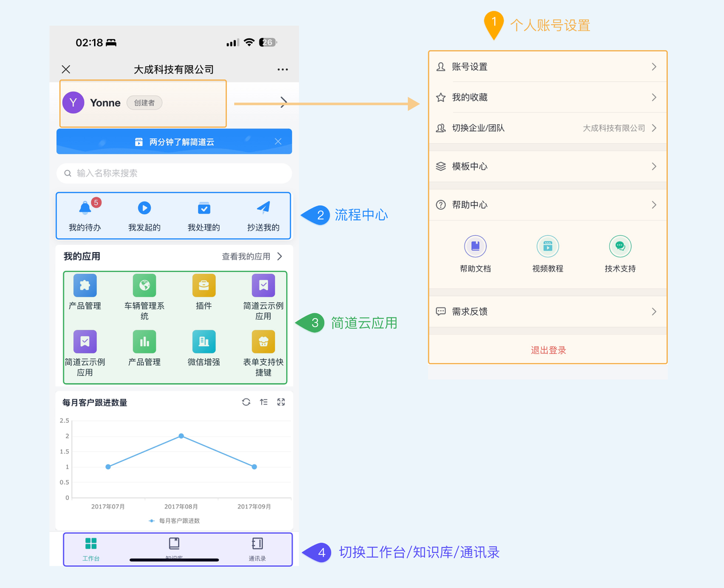Refresh the 每月客户跟进数量 chart
The width and height of the screenshot is (724, 588).
pos(246,402)
